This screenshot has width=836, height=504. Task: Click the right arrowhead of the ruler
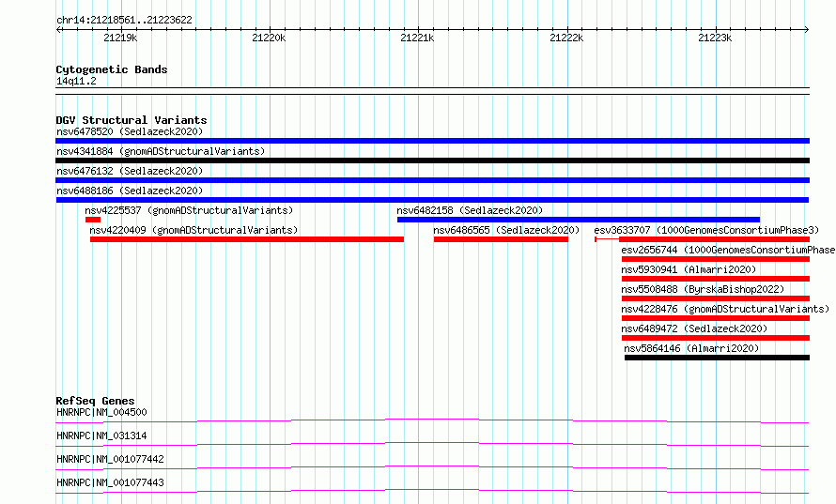pyautogui.click(x=807, y=29)
